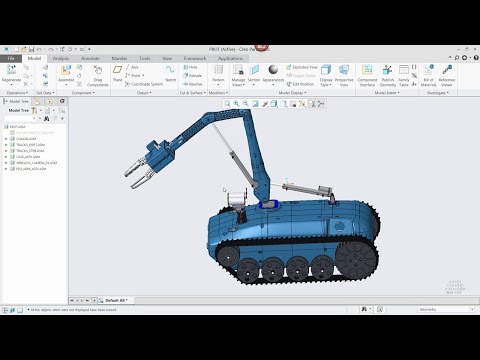
Task: Click the Zoom In icon in graphics toolbar
Action: pyautogui.click(x=236, y=104)
